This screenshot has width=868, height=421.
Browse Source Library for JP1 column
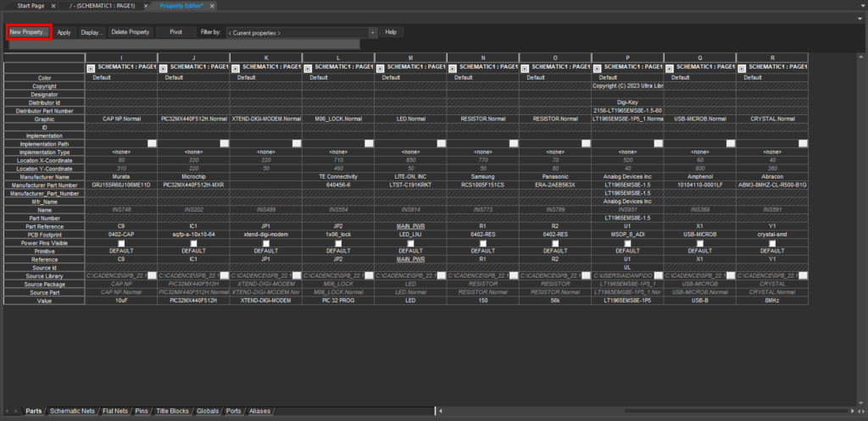pyautogui.click(x=297, y=275)
